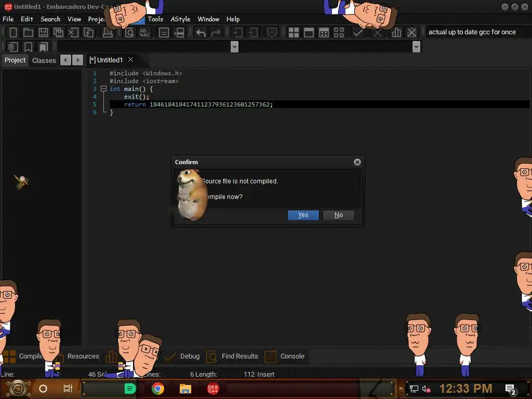Click the #include <iostream> line
This screenshot has height=399, width=532.
[x=144, y=81]
